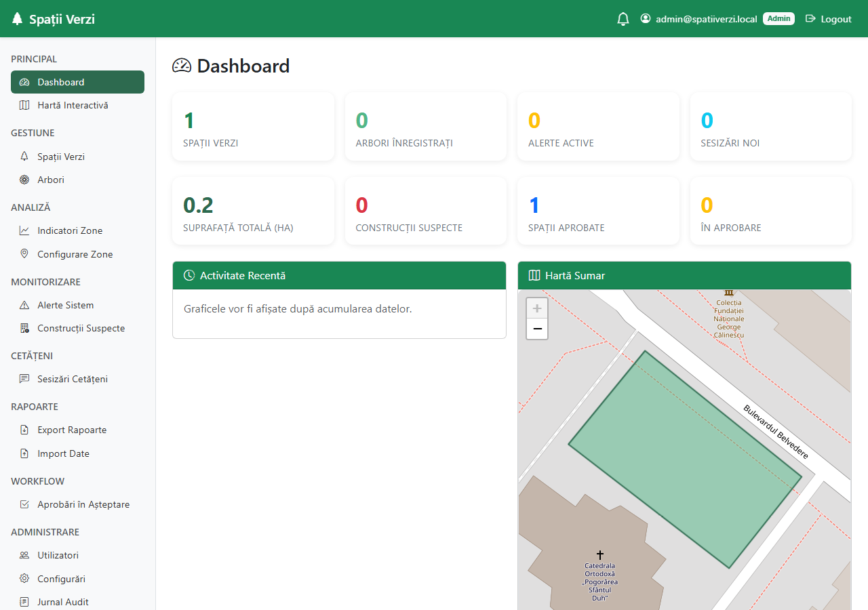Image resolution: width=868 pixels, height=610 pixels.
Task: Click the Arbori Înregistrați stat card
Action: (x=426, y=127)
